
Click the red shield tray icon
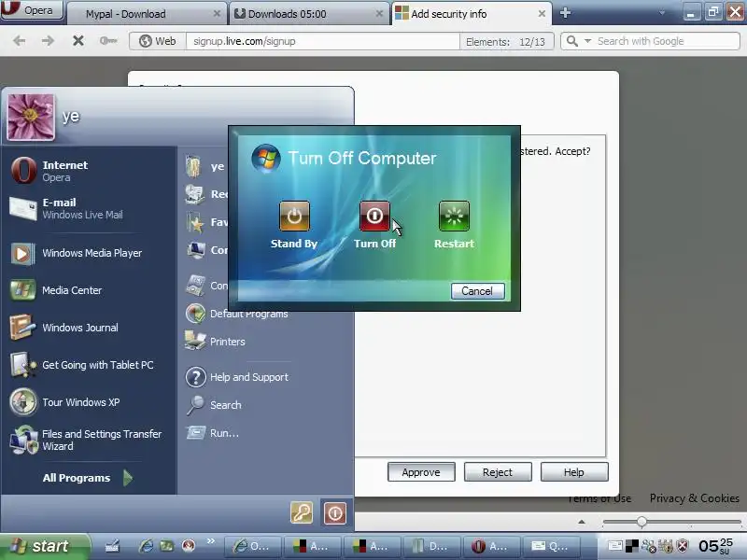click(x=683, y=546)
